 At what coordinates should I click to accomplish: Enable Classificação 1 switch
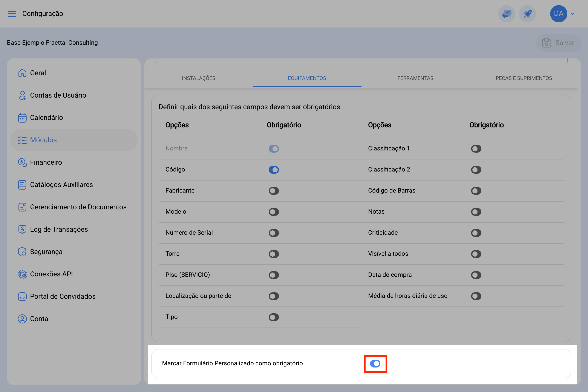pyautogui.click(x=476, y=149)
